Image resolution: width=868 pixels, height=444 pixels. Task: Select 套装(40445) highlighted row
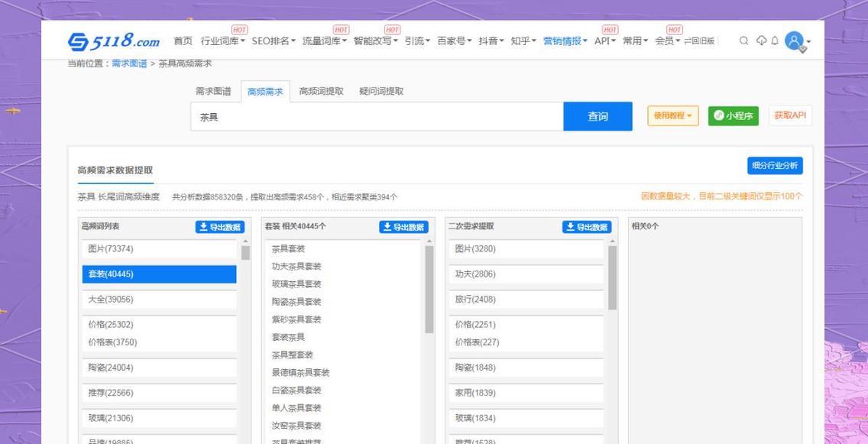160,274
